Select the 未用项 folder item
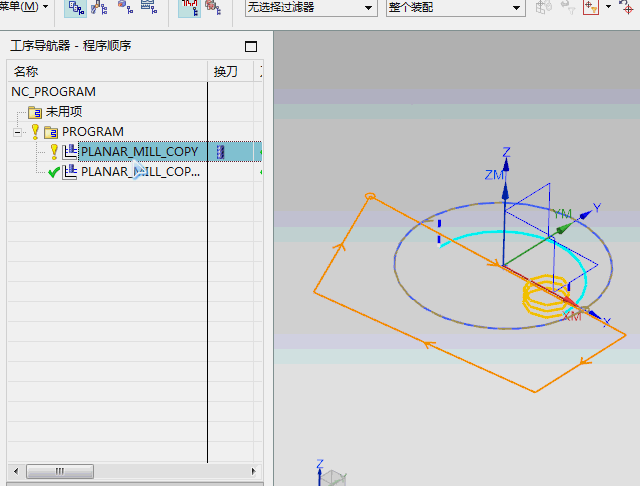This screenshot has width=640, height=486. pos(64,112)
